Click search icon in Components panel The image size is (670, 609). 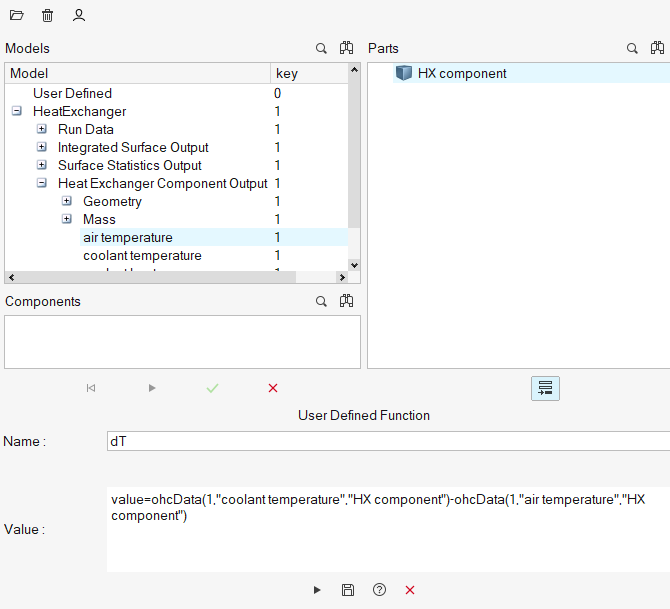point(321,301)
